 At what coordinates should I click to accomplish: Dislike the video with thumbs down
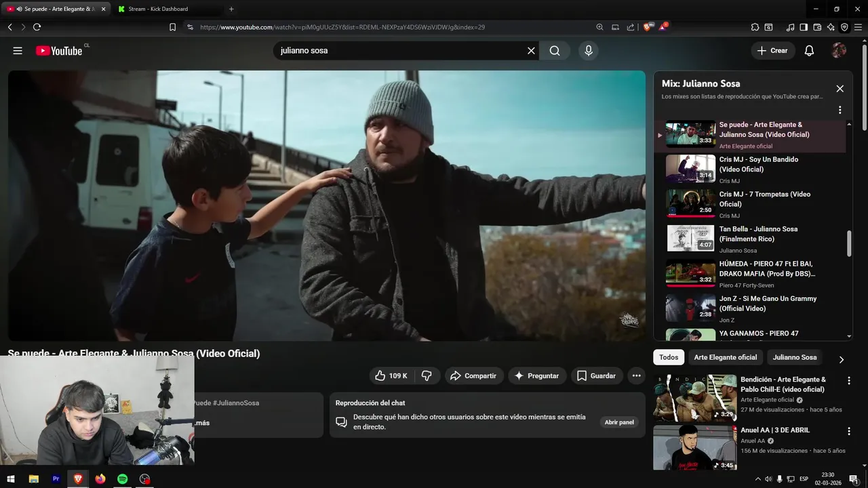[427, 375]
